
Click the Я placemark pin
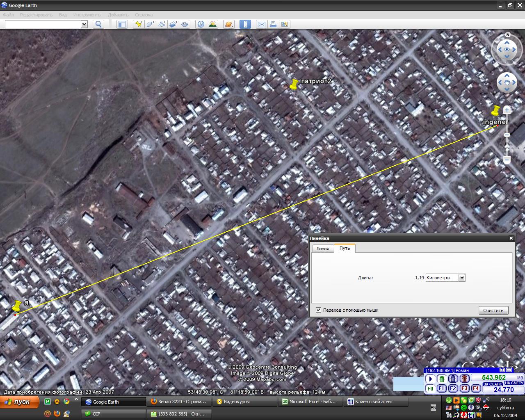17,306
